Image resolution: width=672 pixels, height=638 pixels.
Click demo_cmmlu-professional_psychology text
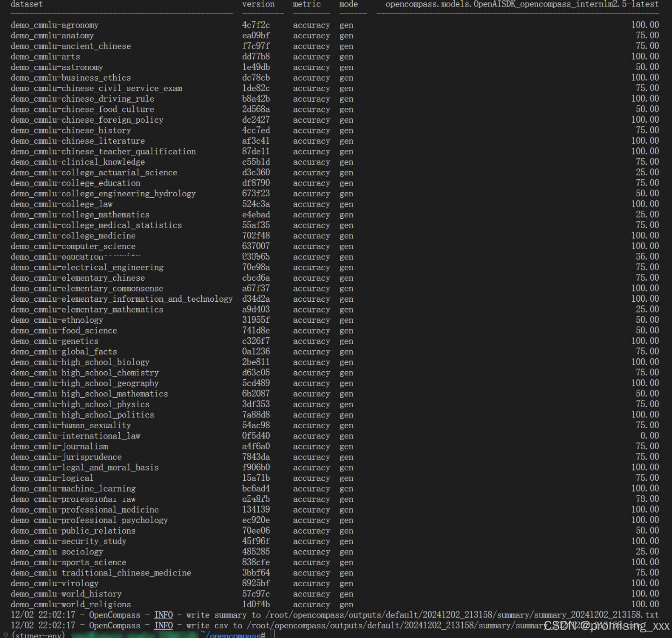[x=89, y=520]
